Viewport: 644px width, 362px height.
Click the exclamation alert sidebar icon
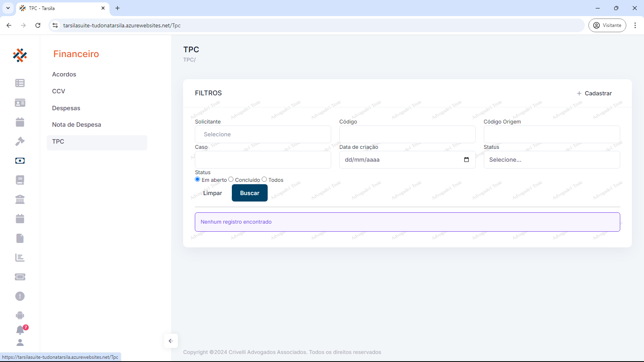tap(20, 296)
